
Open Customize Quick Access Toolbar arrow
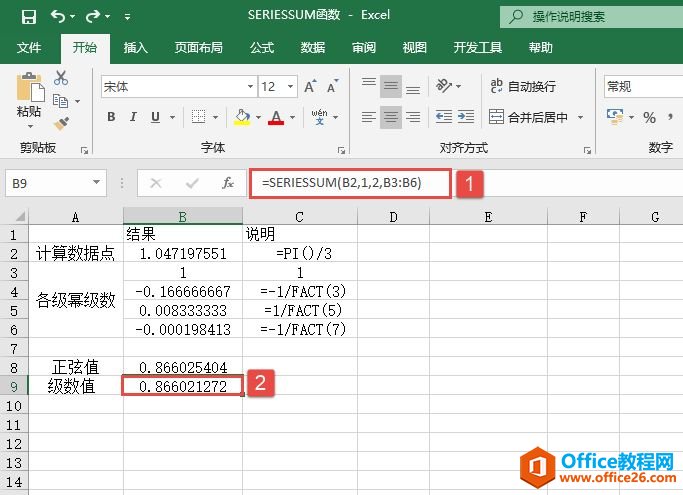click(x=127, y=17)
